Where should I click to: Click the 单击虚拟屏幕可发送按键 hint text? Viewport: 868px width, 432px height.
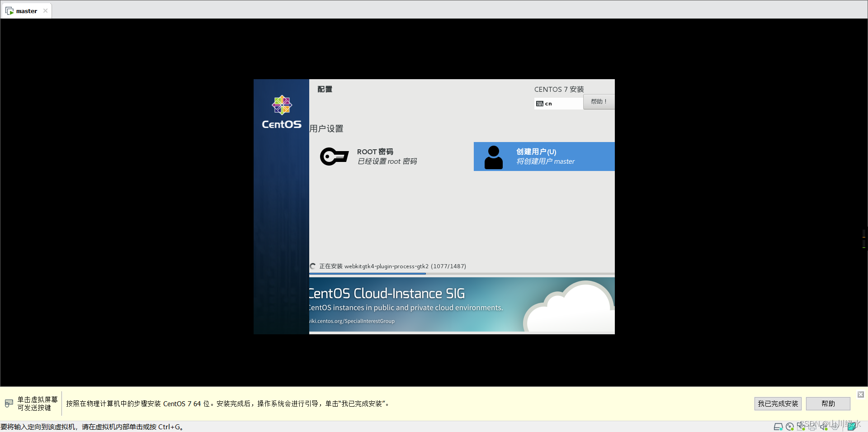(38, 404)
